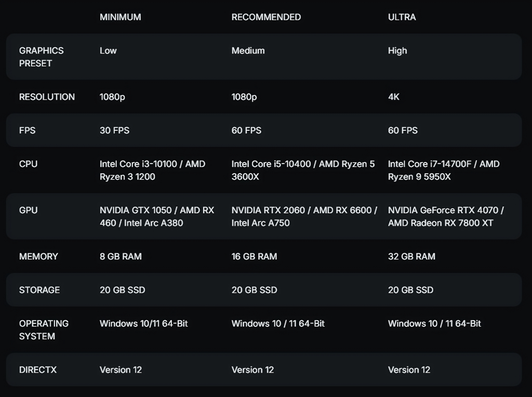This screenshot has width=532, height=397.
Task: Select the 8 GB RAM value
Action: click(121, 256)
